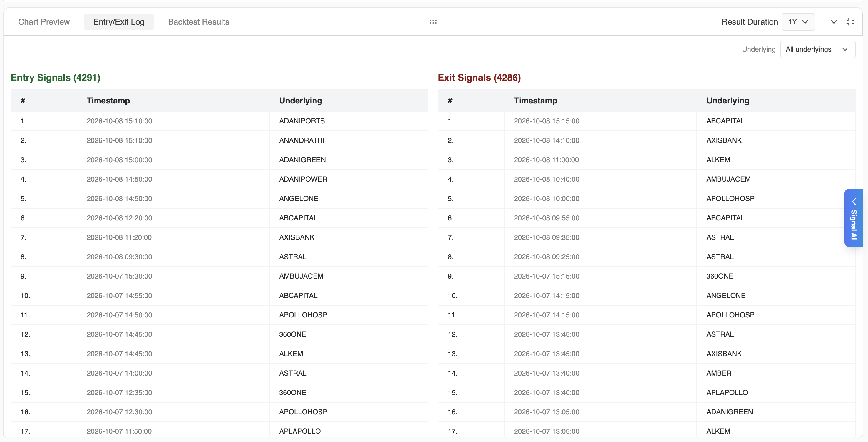Click entry timestamp 2026-10-08 12:20:00
The width and height of the screenshot is (868, 442).
point(119,218)
